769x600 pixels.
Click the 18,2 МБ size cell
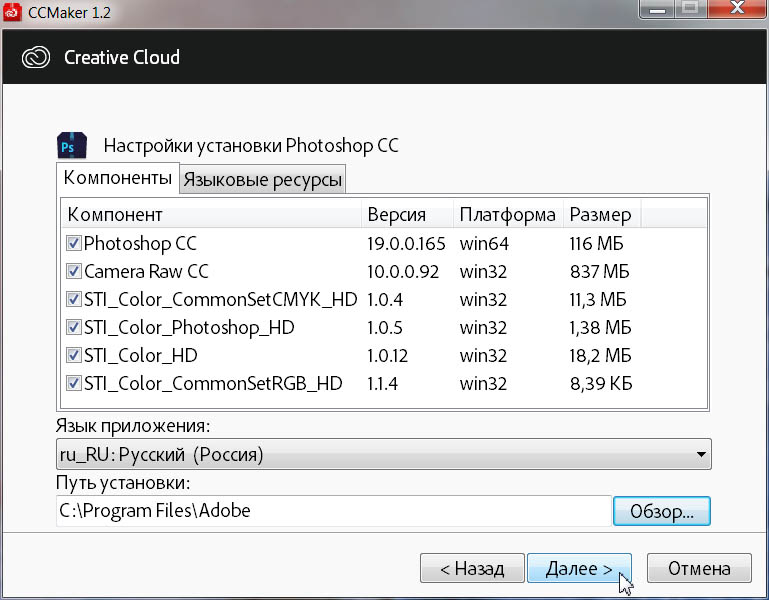(600, 355)
